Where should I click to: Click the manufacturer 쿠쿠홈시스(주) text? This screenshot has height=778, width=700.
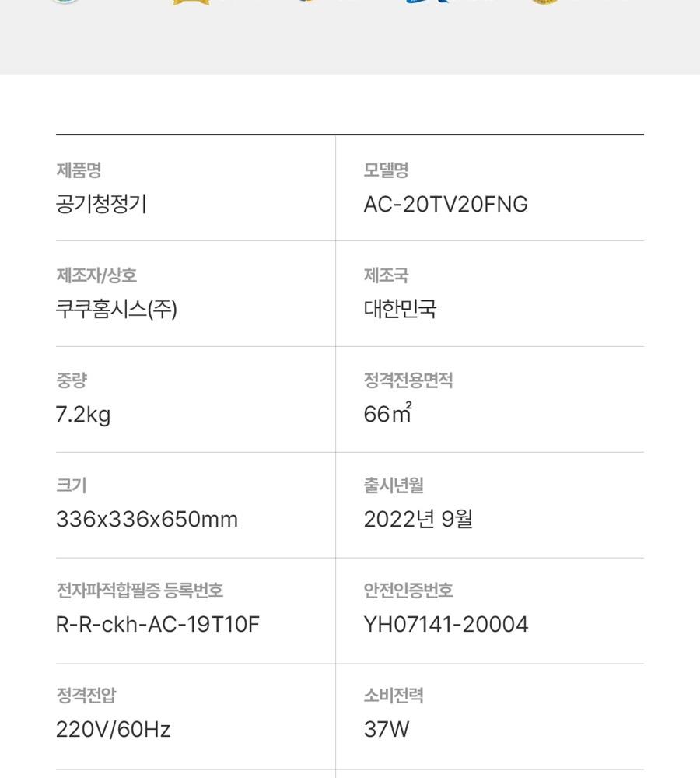pos(117,309)
